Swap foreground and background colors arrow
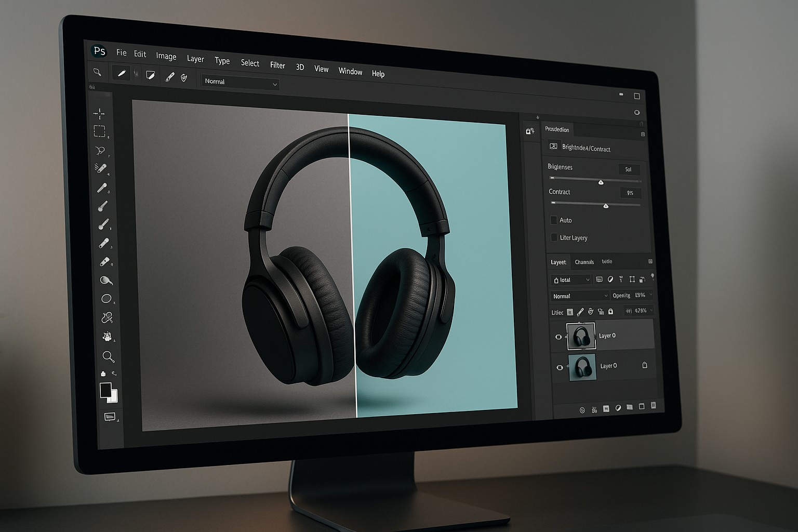This screenshot has height=532, width=798. click(114, 374)
